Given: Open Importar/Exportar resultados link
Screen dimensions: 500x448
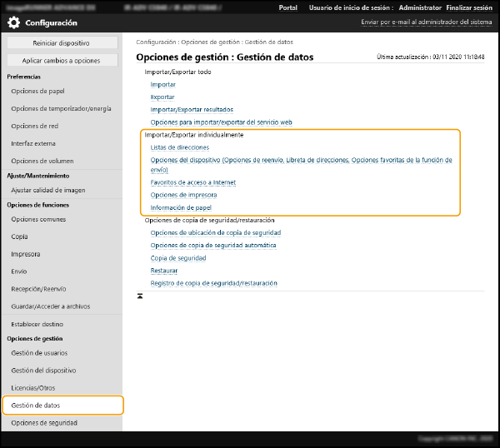Looking at the screenshot, I should pos(192,109).
